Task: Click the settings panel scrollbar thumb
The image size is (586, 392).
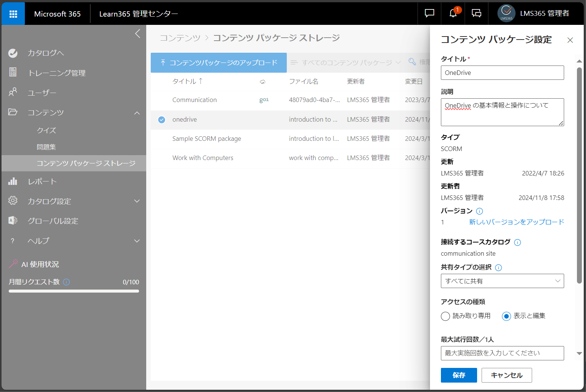Action: pyautogui.click(x=579, y=175)
